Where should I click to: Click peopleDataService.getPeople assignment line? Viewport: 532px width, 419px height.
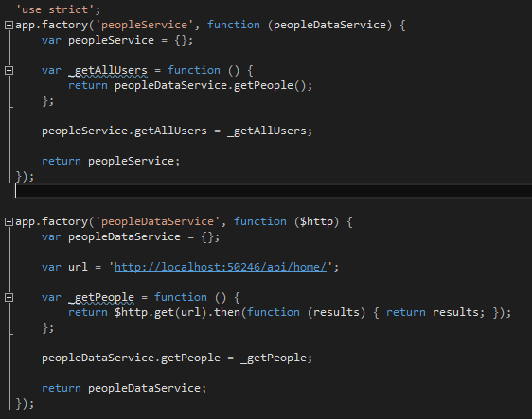point(177,358)
